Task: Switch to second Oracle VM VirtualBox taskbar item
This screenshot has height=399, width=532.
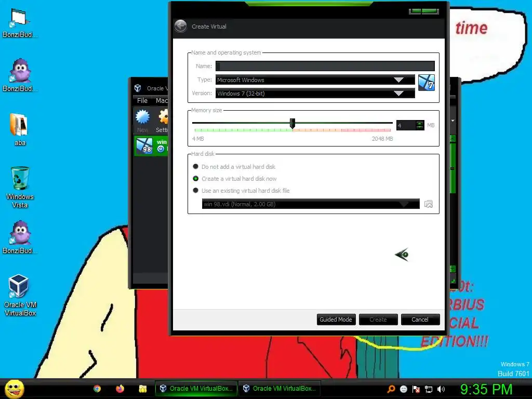Action: pos(279,389)
